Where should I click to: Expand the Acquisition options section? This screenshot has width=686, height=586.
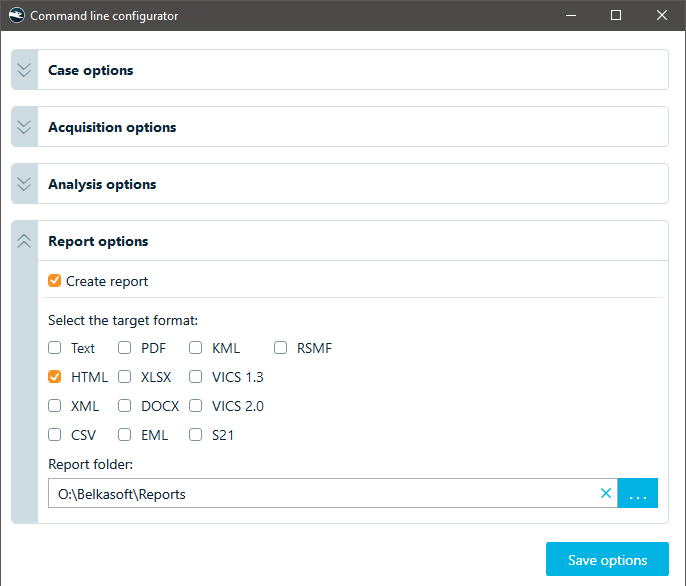[24, 127]
